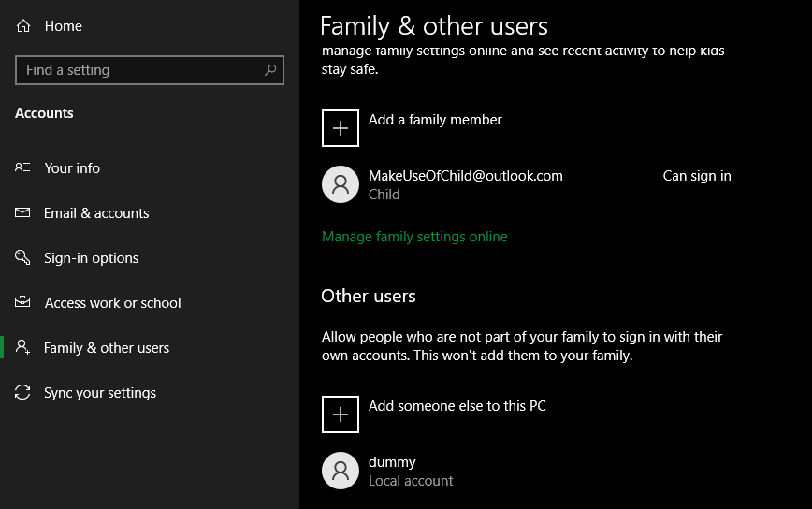The width and height of the screenshot is (812, 509).
Task: Click the Can sign in status text
Action: [x=697, y=176]
